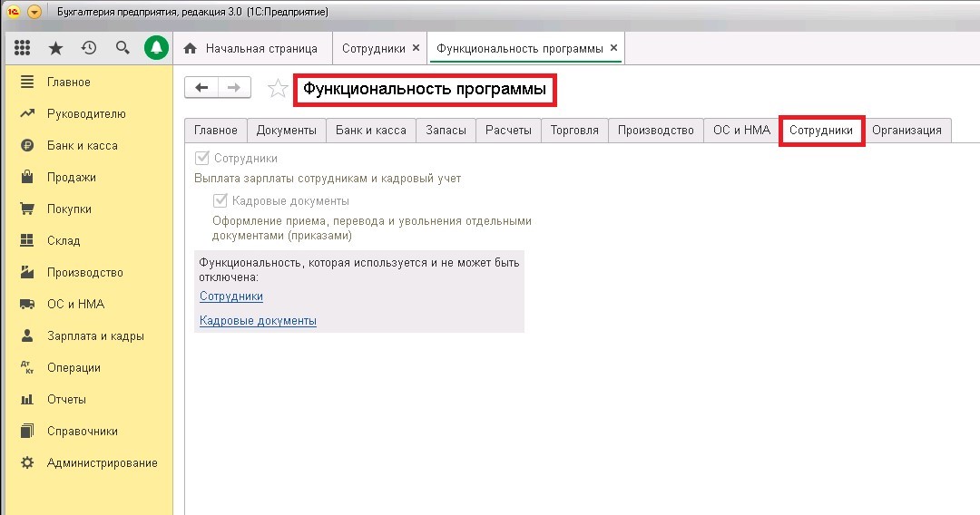
Task: Select the Торговля tab
Action: click(x=574, y=131)
